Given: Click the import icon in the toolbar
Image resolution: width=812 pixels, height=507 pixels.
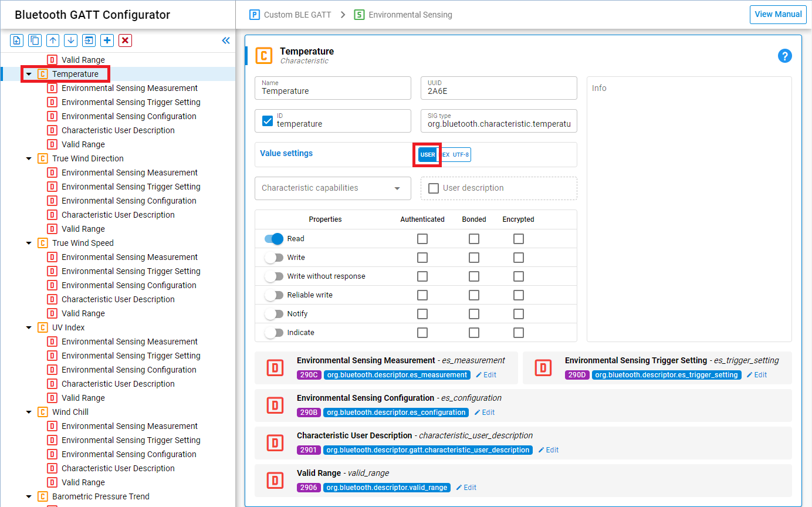Looking at the screenshot, I should pyautogui.click(x=89, y=40).
